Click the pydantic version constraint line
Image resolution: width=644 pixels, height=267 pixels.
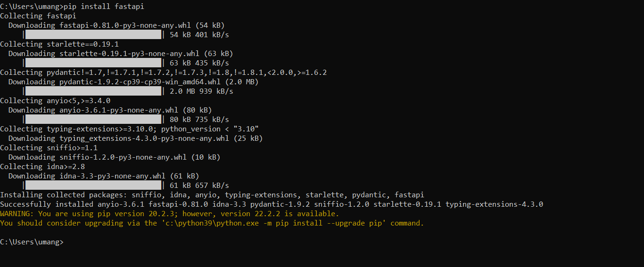164,73
